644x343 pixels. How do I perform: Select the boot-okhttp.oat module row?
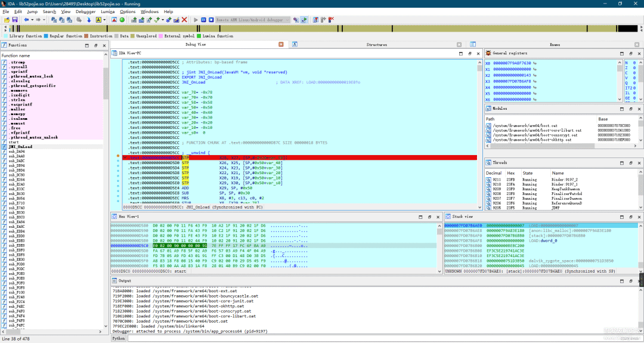[561, 140]
